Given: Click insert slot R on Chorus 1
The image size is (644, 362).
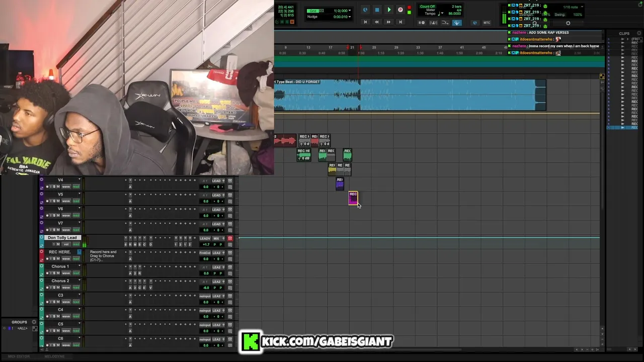Looking at the screenshot, I should pos(140,273).
